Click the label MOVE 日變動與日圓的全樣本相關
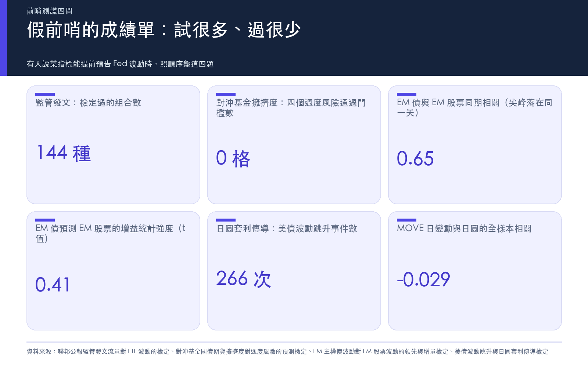 coord(464,229)
